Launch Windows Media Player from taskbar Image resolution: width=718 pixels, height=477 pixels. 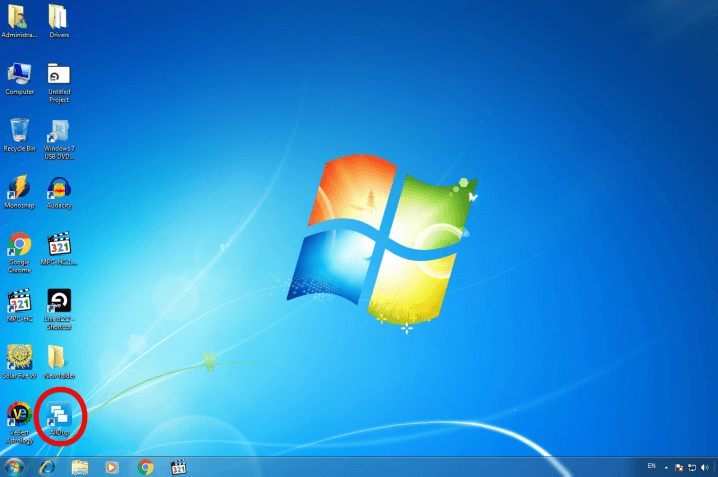(111, 467)
